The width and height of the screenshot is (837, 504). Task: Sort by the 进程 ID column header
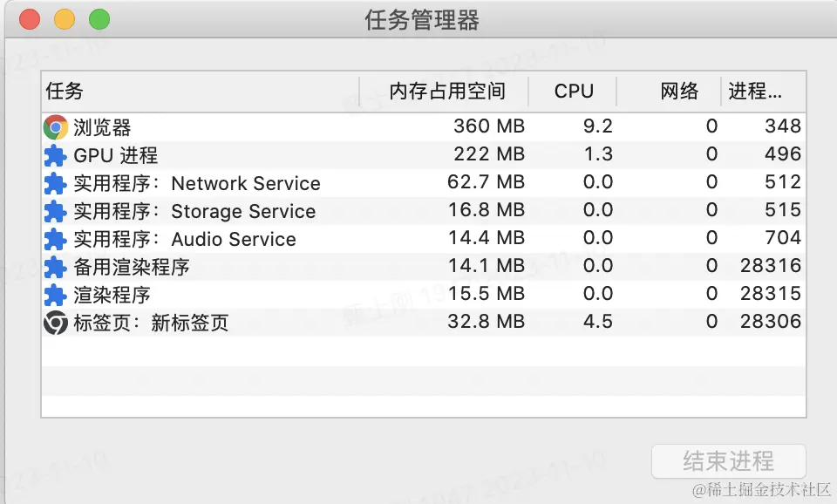755,92
